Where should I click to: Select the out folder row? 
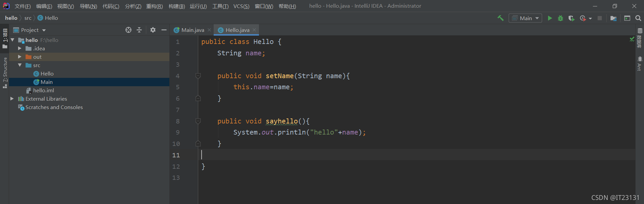click(x=89, y=57)
